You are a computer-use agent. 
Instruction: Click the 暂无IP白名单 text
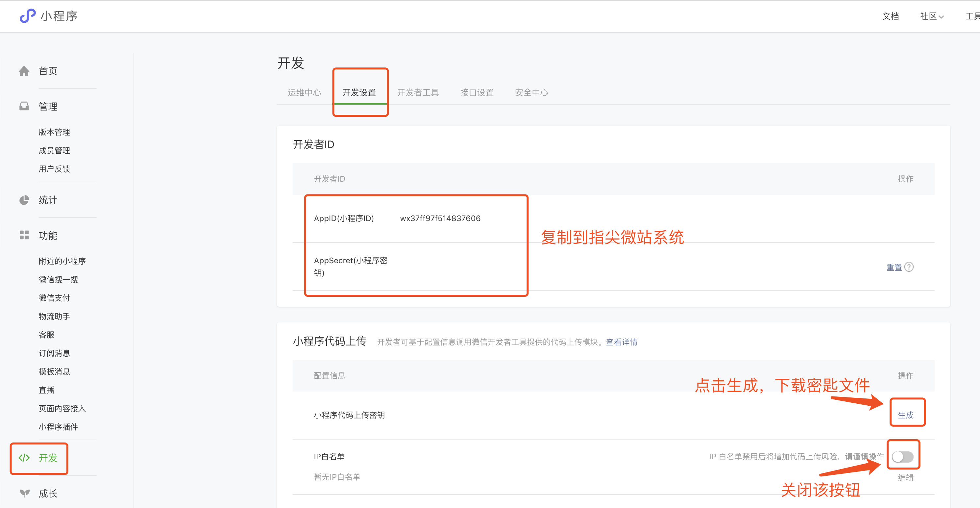pos(337,477)
